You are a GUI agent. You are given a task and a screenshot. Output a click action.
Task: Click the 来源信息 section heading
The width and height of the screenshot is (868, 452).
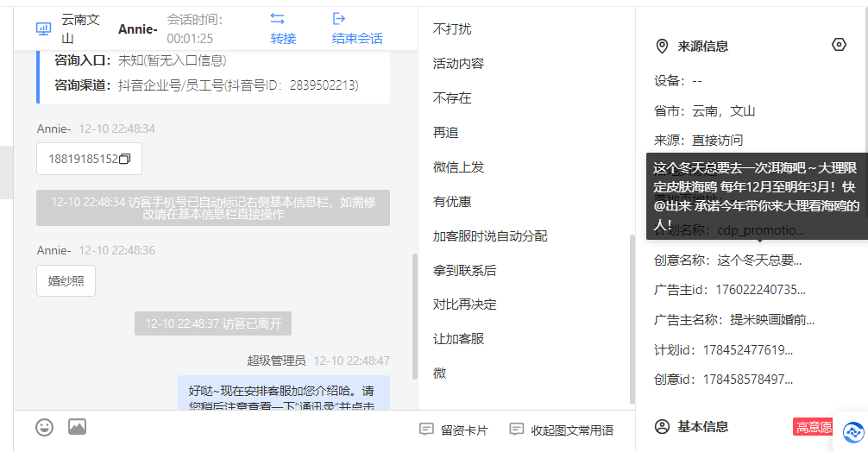coord(702,46)
